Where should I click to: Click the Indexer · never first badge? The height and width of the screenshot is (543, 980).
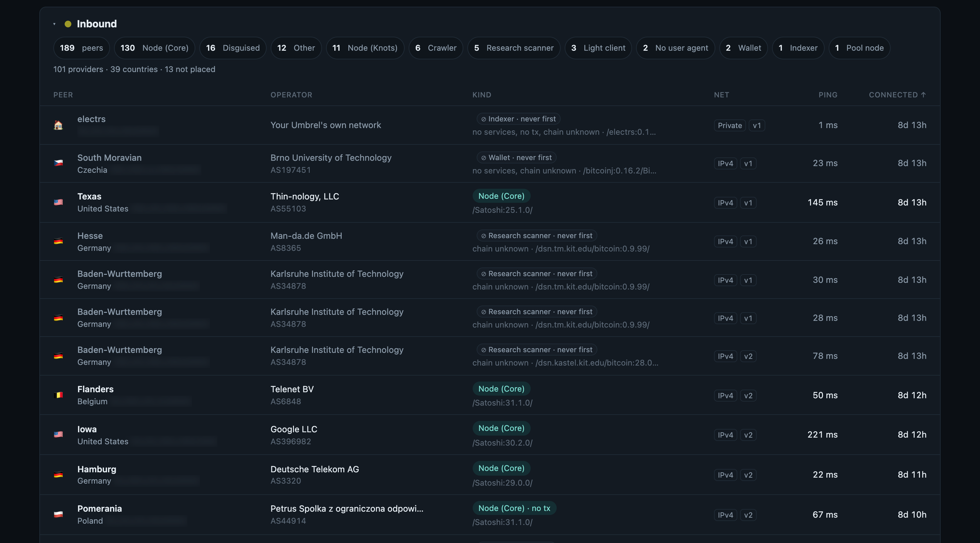518,119
